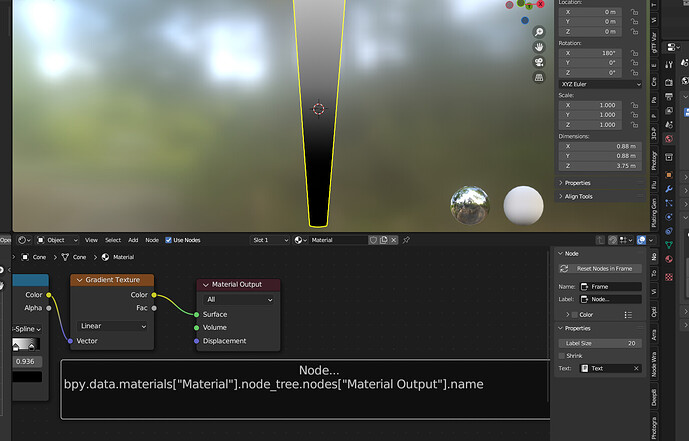
Task: Click the Reset Nodes in Frame button
Action: pos(600,268)
